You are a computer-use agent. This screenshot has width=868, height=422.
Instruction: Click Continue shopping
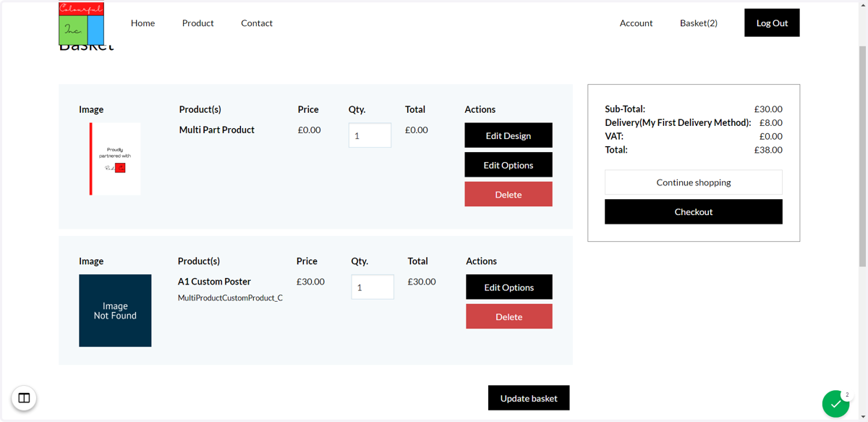coord(694,182)
